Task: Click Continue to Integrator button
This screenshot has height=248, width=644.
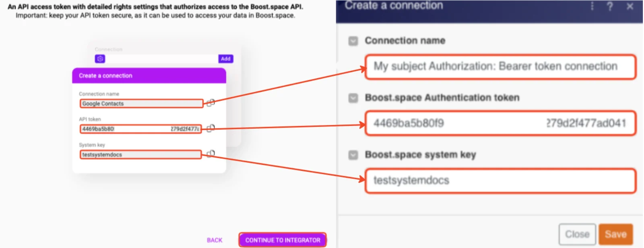Action: click(283, 240)
